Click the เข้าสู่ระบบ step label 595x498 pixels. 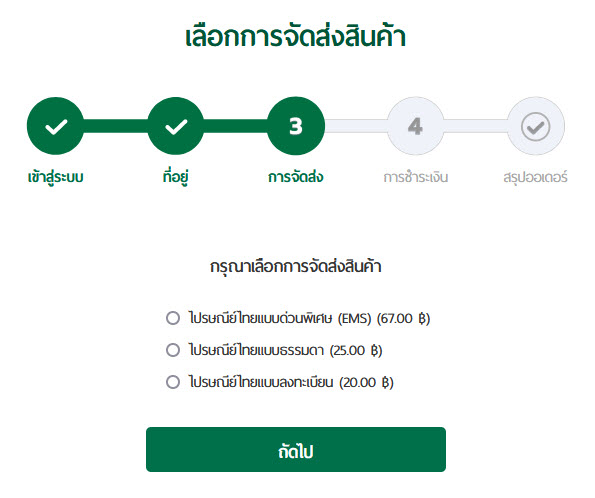click(55, 177)
